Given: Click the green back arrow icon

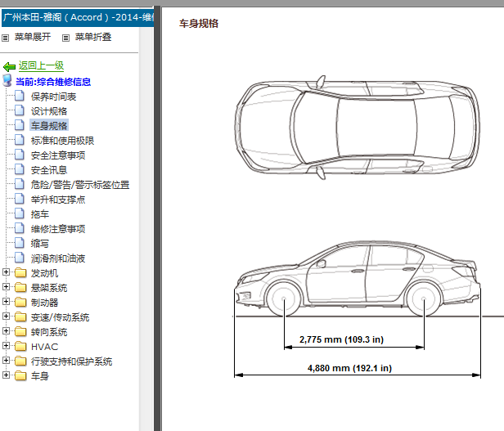Looking at the screenshot, I should [9, 66].
